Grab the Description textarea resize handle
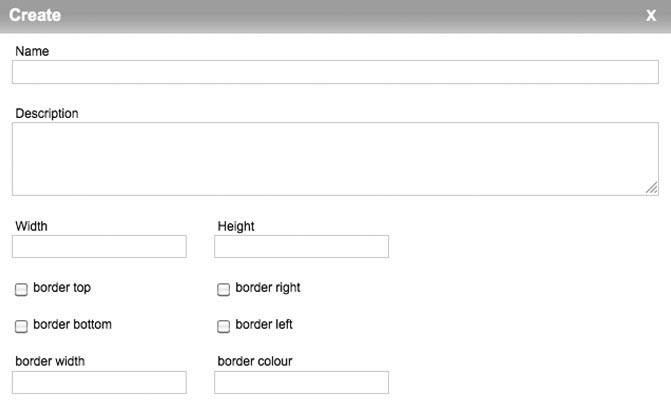This screenshot has height=411, width=671. 652,188
